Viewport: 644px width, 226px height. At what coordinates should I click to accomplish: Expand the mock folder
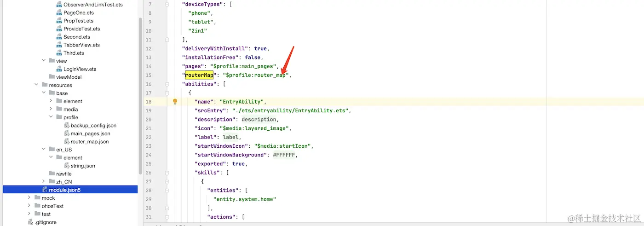[x=29, y=198]
